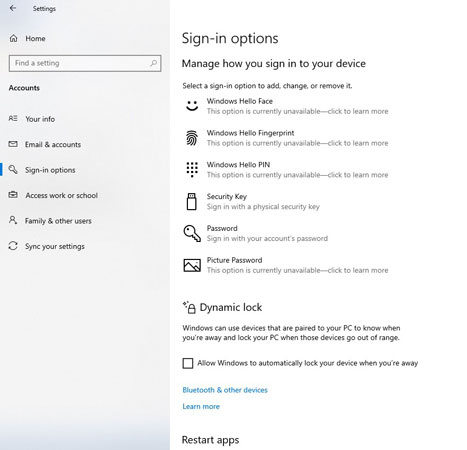This screenshot has width=467, height=450.
Task: Click the Restart apps heading
Action: click(x=210, y=440)
